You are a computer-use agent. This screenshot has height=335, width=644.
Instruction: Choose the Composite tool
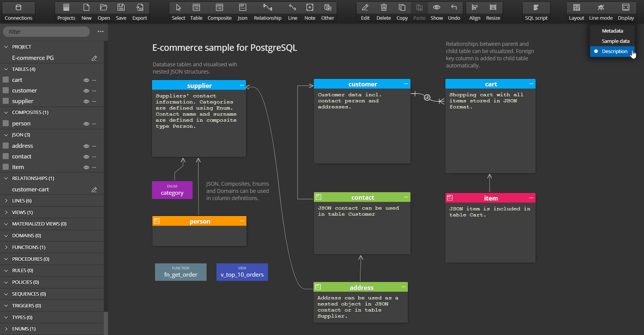(x=219, y=12)
